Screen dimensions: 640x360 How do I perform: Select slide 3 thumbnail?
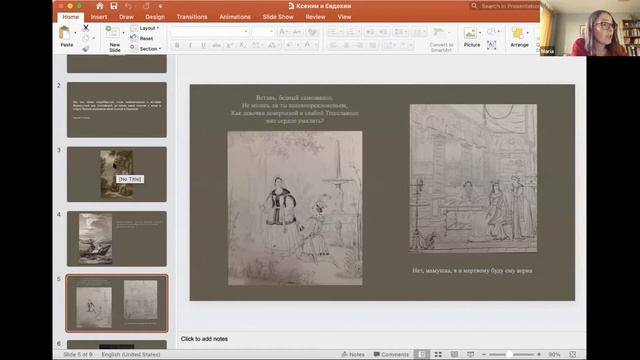click(117, 174)
